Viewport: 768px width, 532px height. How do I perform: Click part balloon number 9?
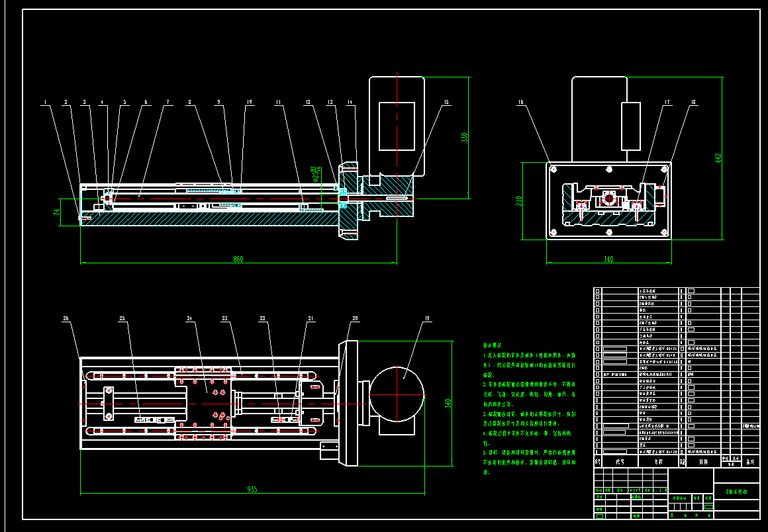click(219, 103)
